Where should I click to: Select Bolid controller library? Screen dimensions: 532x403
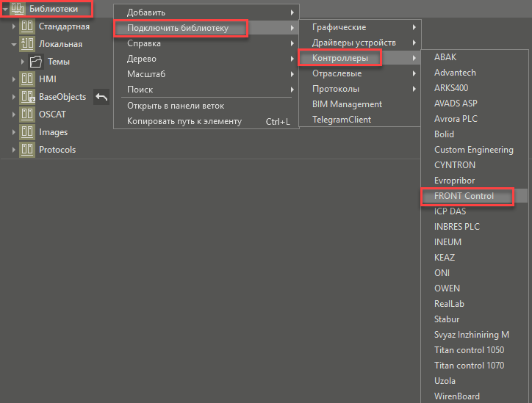(x=475, y=134)
